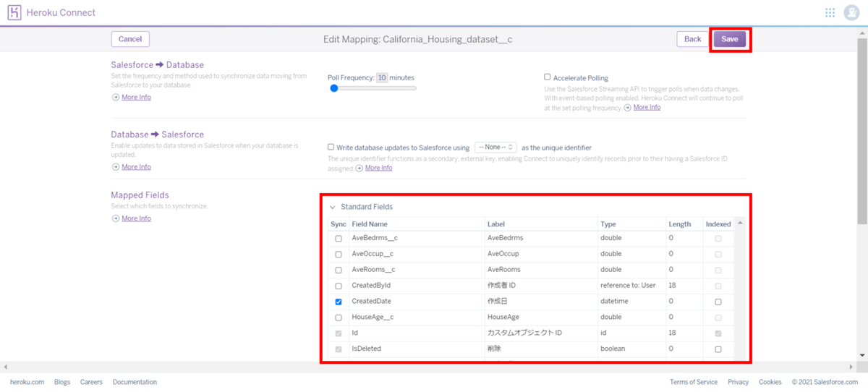Toggle Indexed checkbox for IsDeleted row
Screen dimensions: 868x392
(x=718, y=349)
